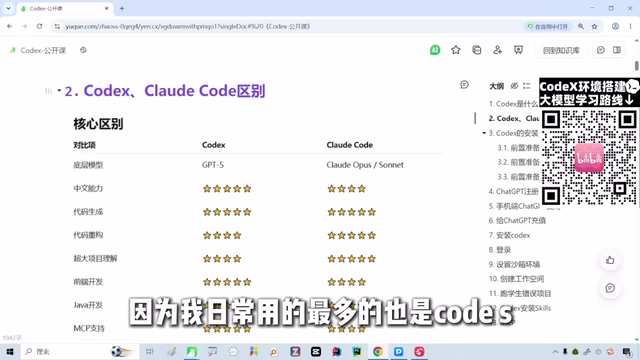The width and height of the screenshot is (640, 360).
Task: Click the Claude Code column header
Action: tap(349, 145)
